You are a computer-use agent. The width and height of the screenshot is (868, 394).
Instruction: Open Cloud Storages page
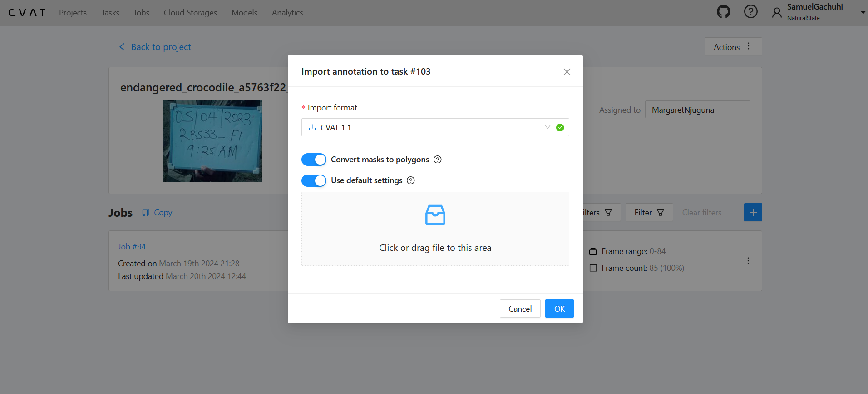tap(190, 13)
